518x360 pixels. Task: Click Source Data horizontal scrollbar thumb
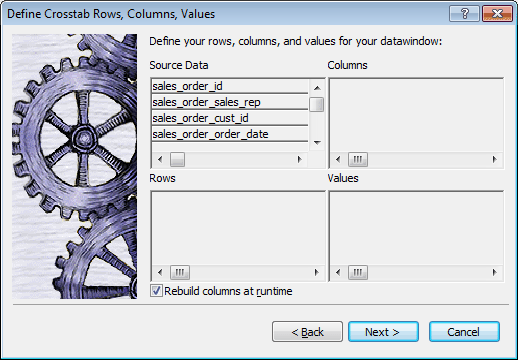pos(177,159)
